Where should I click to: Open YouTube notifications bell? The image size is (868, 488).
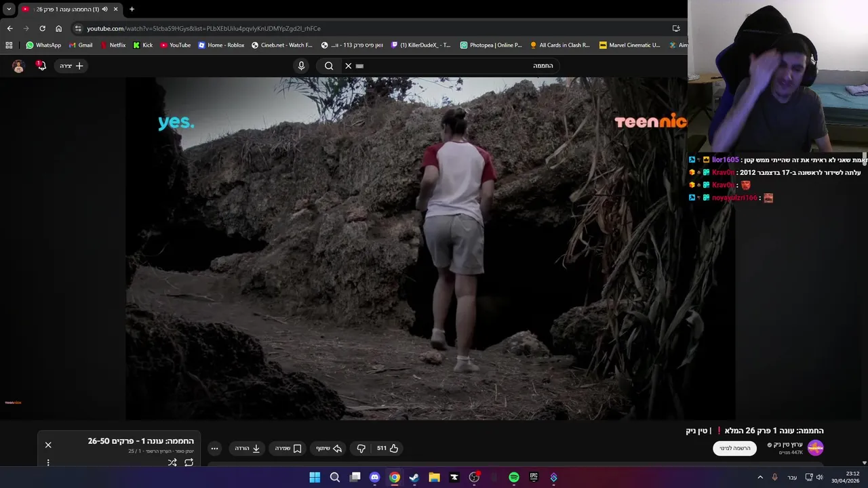pyautogui.click(x=41, y=66)
